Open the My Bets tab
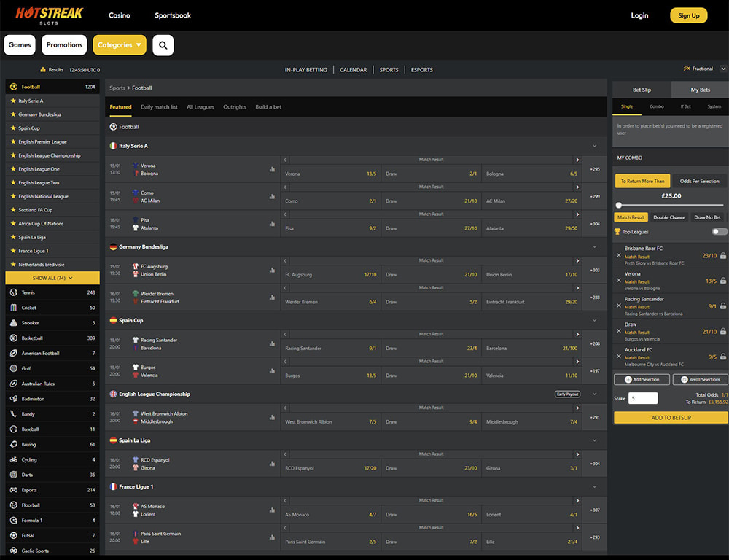This screenshot has width=729, height=560. 700,90
